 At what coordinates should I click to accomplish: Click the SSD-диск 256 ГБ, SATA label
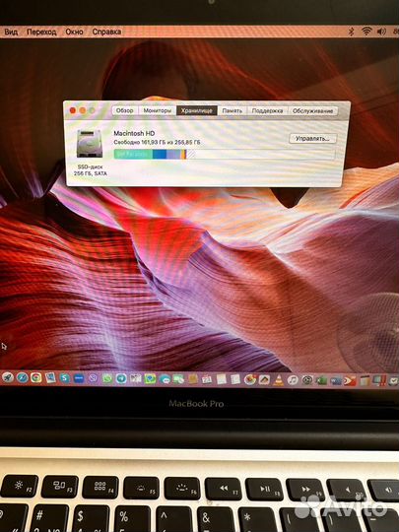pos(91,170)
